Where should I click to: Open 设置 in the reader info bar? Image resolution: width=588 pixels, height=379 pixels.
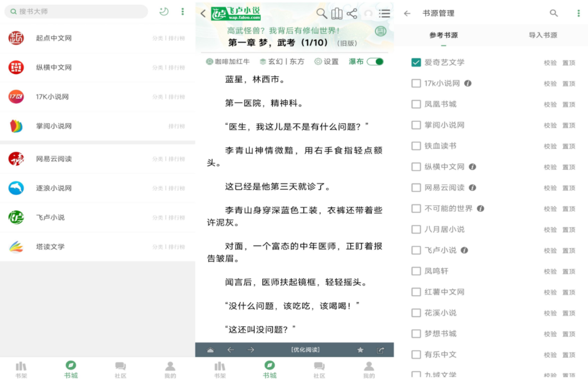coord(326,61)
